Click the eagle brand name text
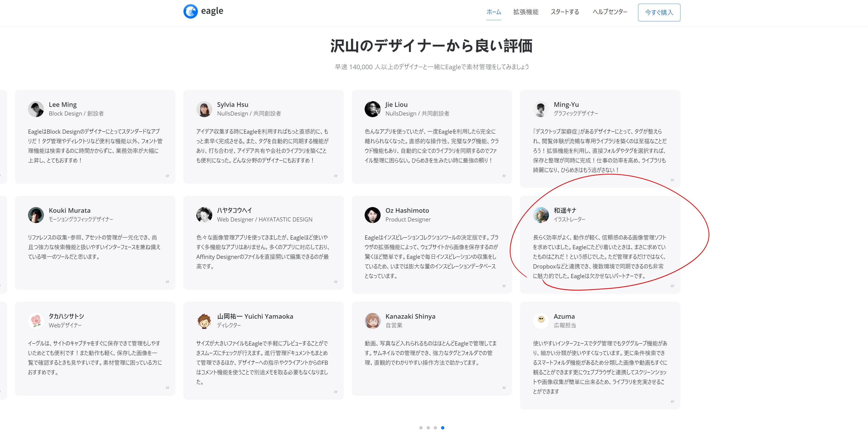 coord(212,11)
